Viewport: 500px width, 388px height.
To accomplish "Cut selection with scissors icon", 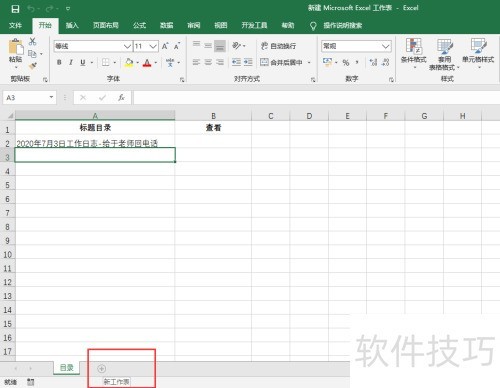I will pos(32,41).
